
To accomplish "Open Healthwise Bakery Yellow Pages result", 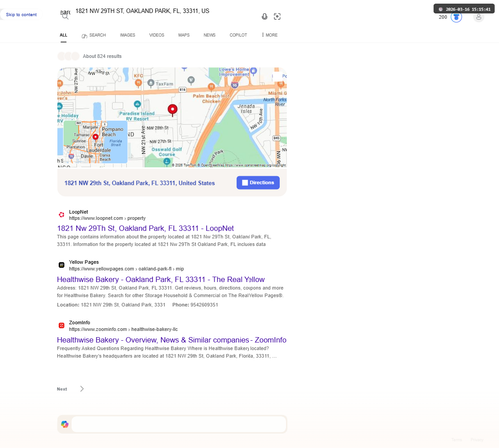I will [161, 279].
